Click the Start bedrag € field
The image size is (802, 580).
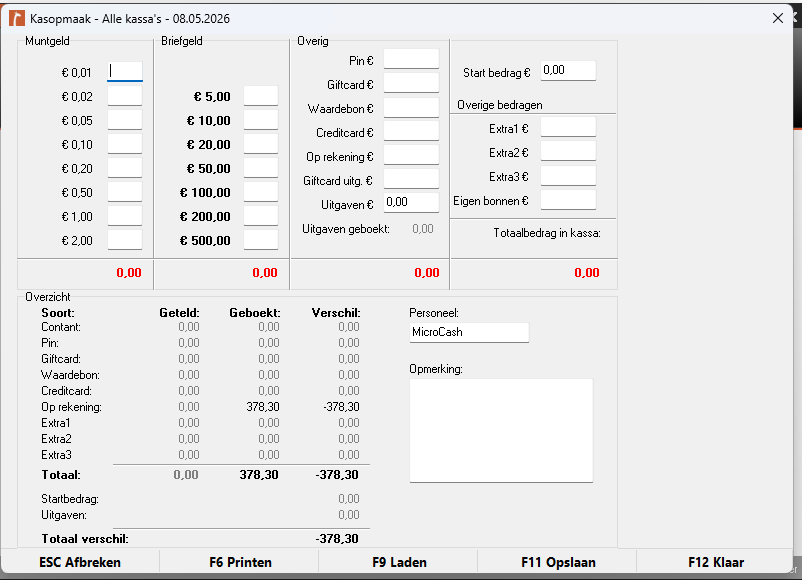click(568, 71)
